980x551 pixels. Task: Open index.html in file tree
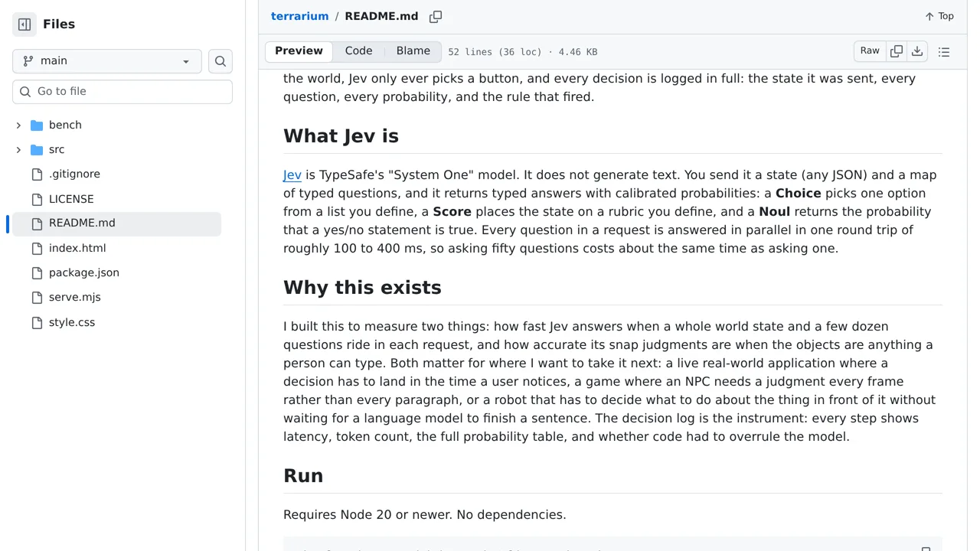click(x=77, y=248)
